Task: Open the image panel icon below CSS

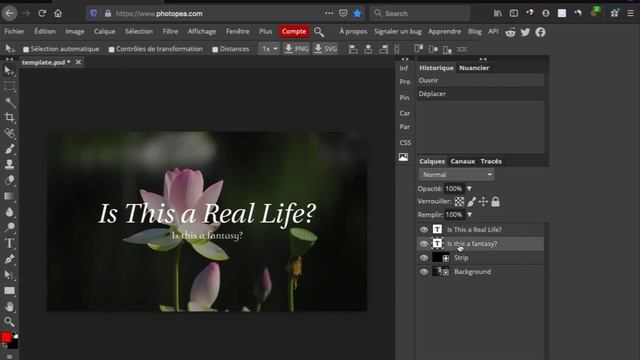Action: [403, 157]
